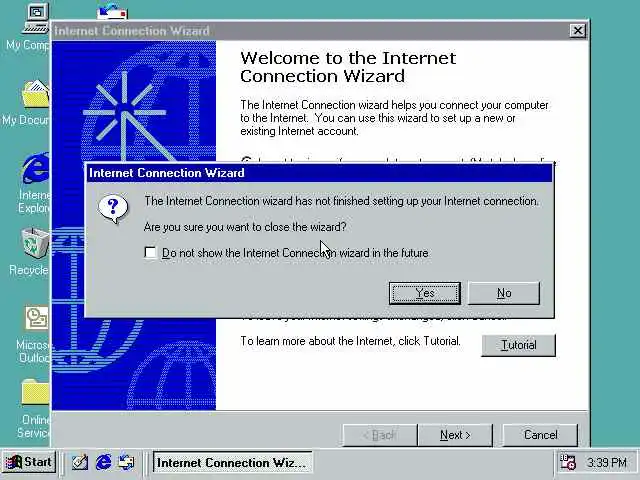Enable Do not show wizard in future checkbox
Viewport: 640px width, 480px height.
pyautogui.click(x=150, y=253)
